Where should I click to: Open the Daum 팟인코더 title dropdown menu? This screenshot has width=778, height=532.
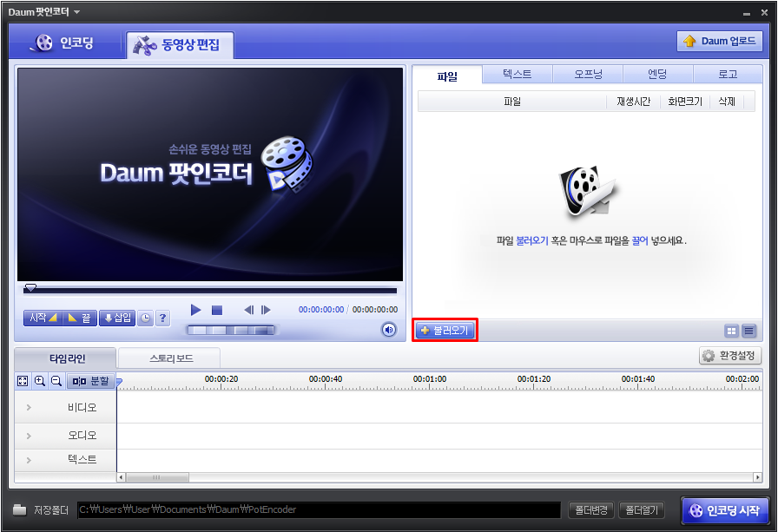[77, 12]
